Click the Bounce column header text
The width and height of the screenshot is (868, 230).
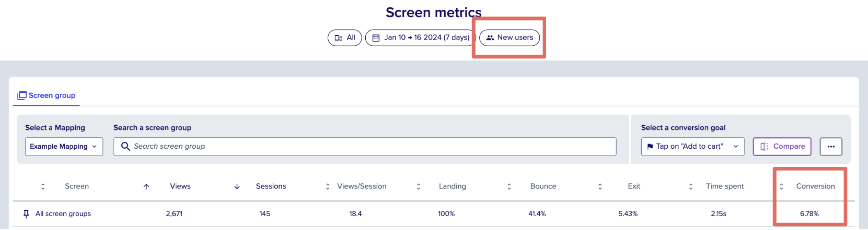[543, 186]
